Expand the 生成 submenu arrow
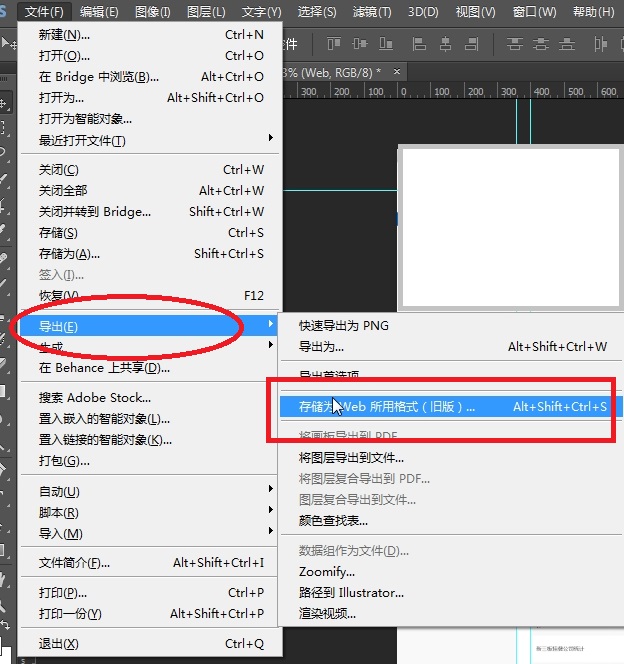Viewport: 624px width, 664px height. (x=271, y=345)
